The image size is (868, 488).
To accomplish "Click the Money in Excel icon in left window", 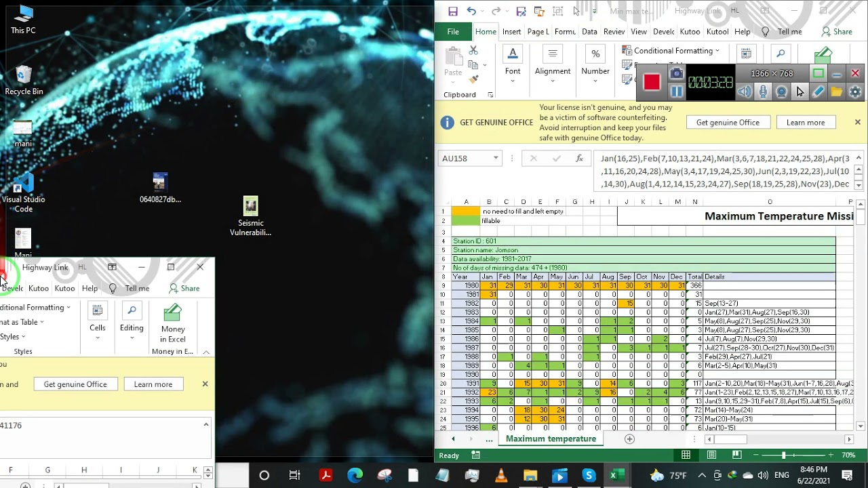I will (x=173, y=313).
